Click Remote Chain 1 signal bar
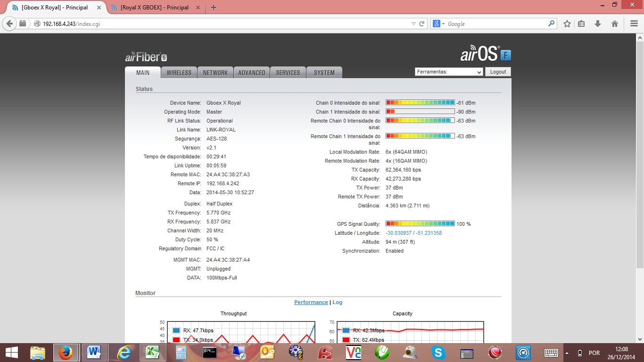This screenshot has height=362, width=644. pyautogui.click(x=420, y=136)
